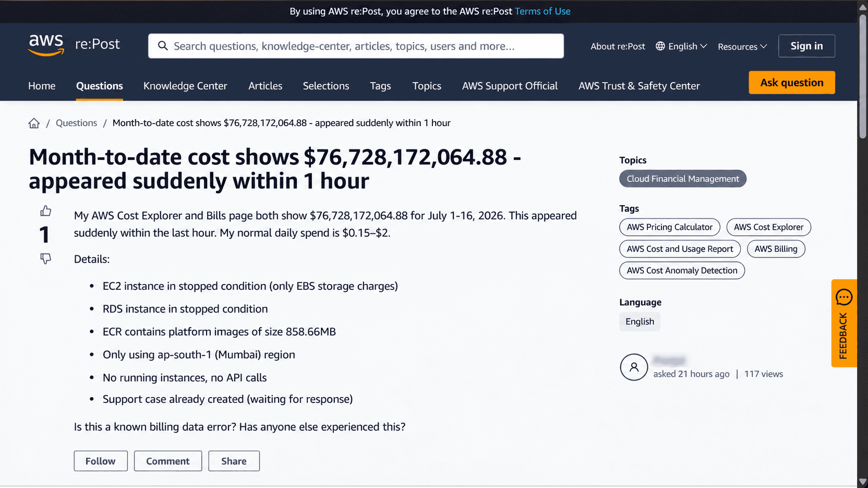Click the "asked 21 hours ago" text
The height and width of the screenshot is (488, 868).
click(691, 374)
